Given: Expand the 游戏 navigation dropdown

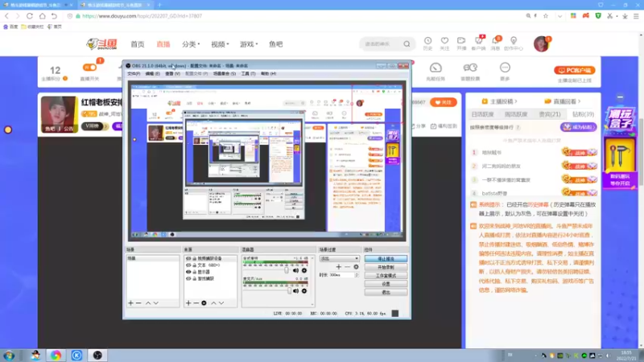Looking at the screenshot, I should [x=249, y=44].
